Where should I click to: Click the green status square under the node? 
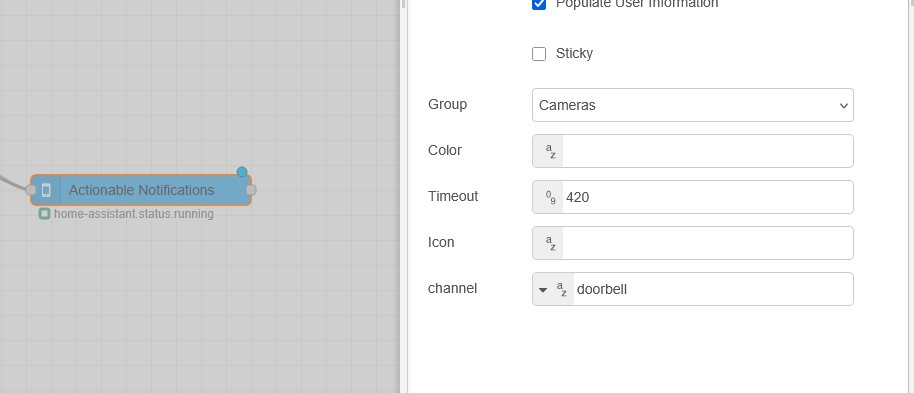(44, 214)
